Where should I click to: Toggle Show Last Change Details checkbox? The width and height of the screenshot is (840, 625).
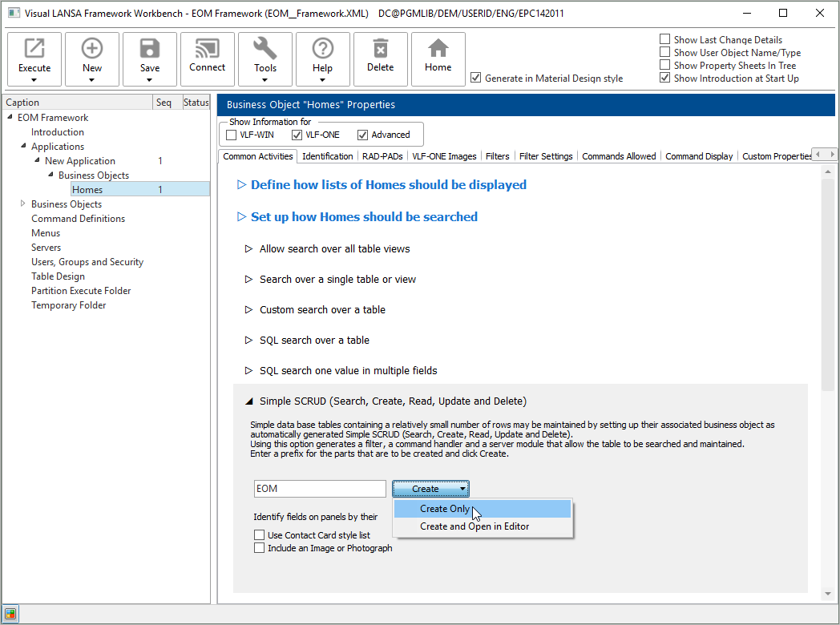coord(664,39)
